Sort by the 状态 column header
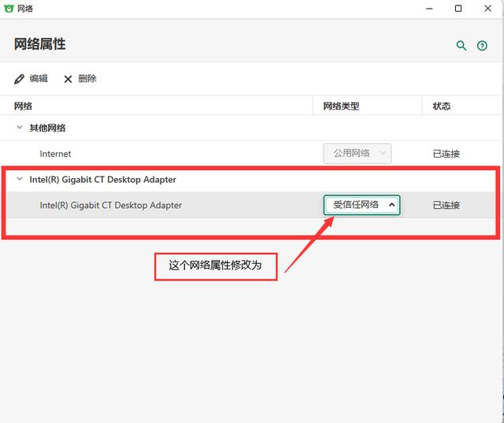The image size is (504, 423). pyautogui.click(x=441, y=106)
